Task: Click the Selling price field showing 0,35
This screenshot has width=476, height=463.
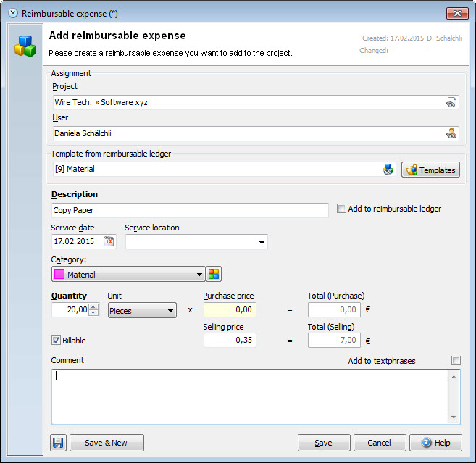Action: 230,341
